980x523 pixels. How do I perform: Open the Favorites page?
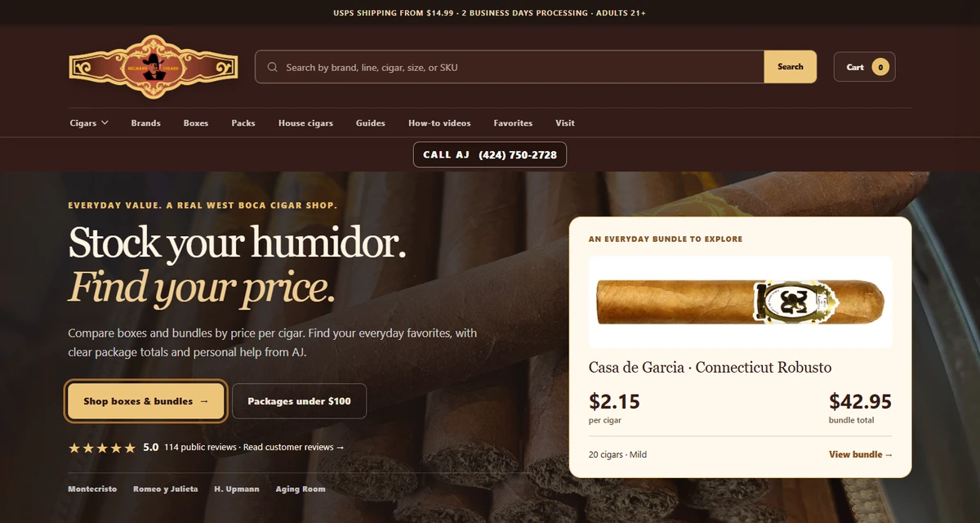[513, 123]
